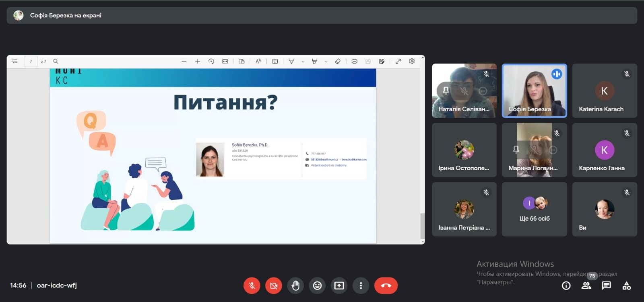
Task: Open PDF viewer settings gear
Action: click(x=412, y=62)
